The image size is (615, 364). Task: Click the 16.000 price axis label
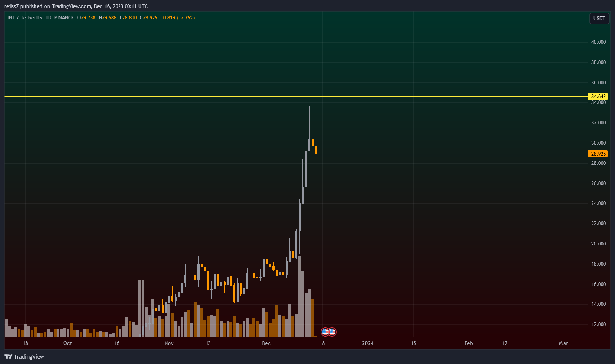pyautogui.click(x=598, y=284)
